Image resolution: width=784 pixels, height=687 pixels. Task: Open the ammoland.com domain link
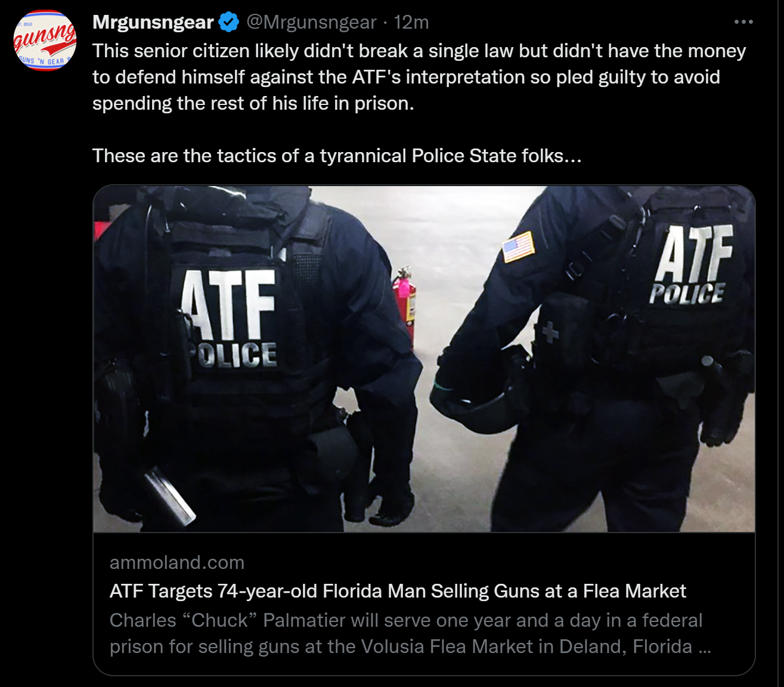coord(177,562)
